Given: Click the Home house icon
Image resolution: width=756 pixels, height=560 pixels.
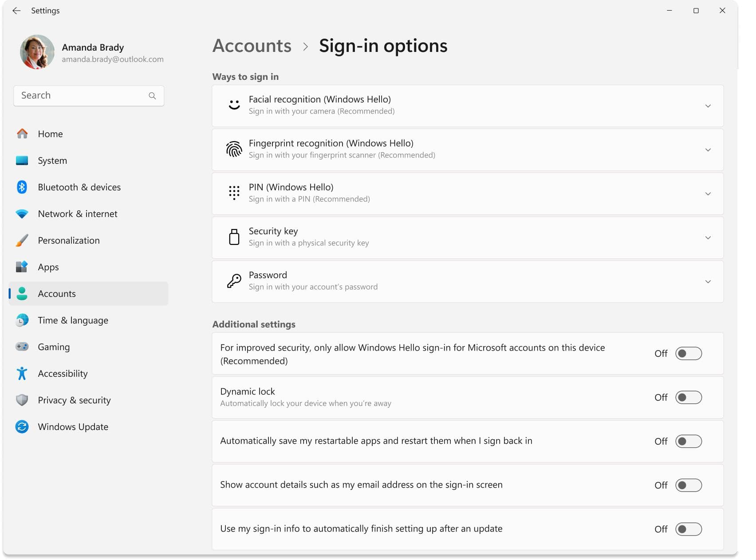Looking at the screenshot, I should coord(22,134).
